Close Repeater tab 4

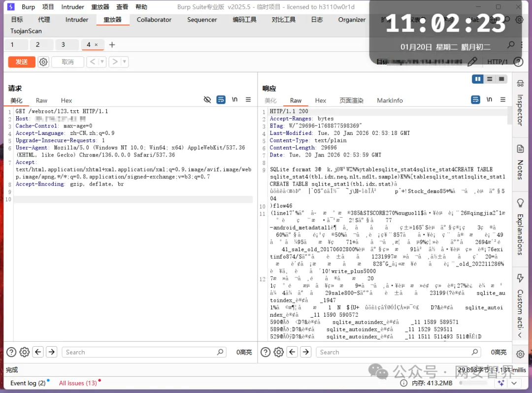point(97,45)
